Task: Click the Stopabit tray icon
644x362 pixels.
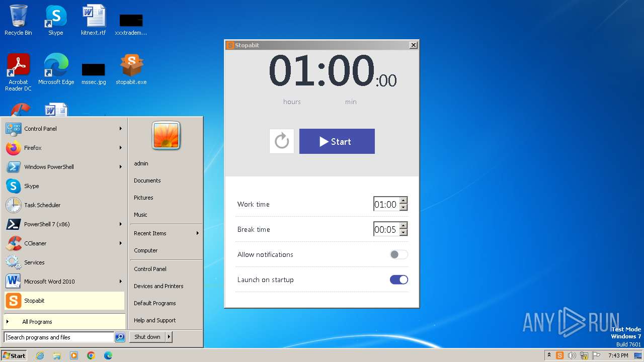Action: pos(559,355)
